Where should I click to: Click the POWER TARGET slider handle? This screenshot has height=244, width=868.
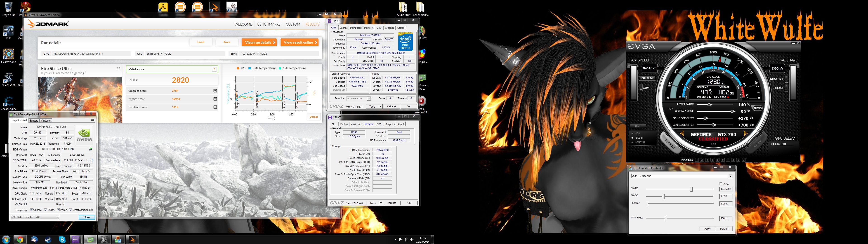coord(709,105)
